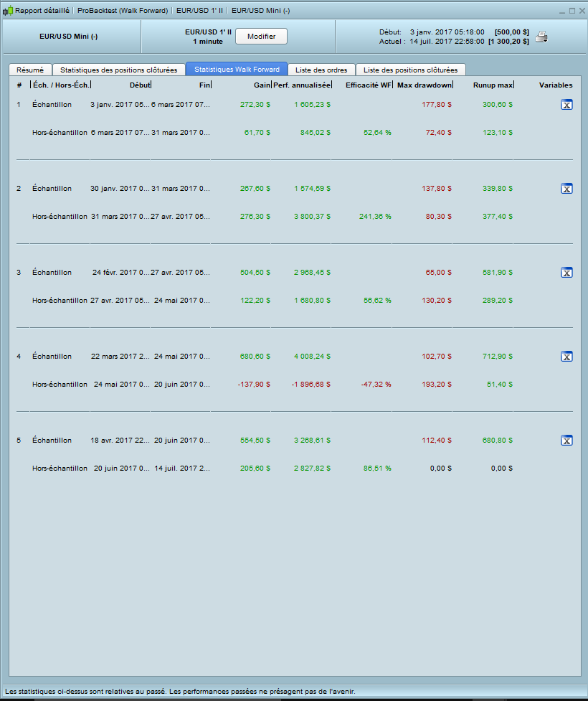The height and width of the screenshot is (701, 588).
Task: Select gain value 272,30 $
Action: pyautogui.click(x=255, y=105)
